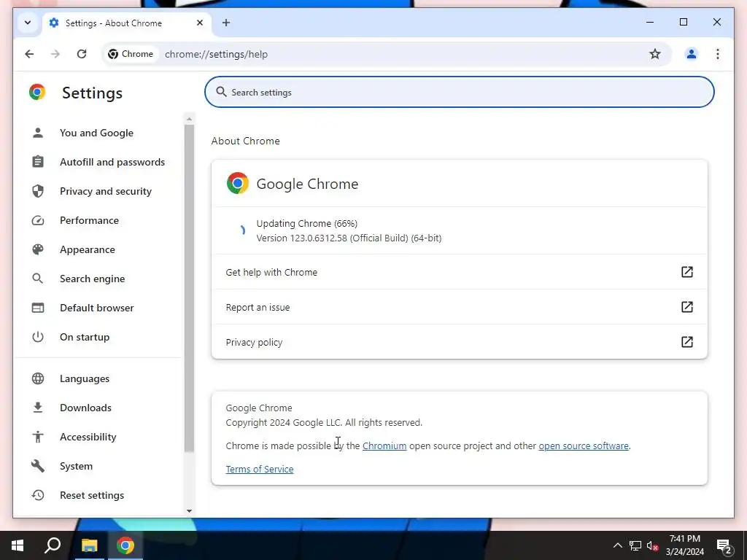Click the network tray icon

(635, 545)
